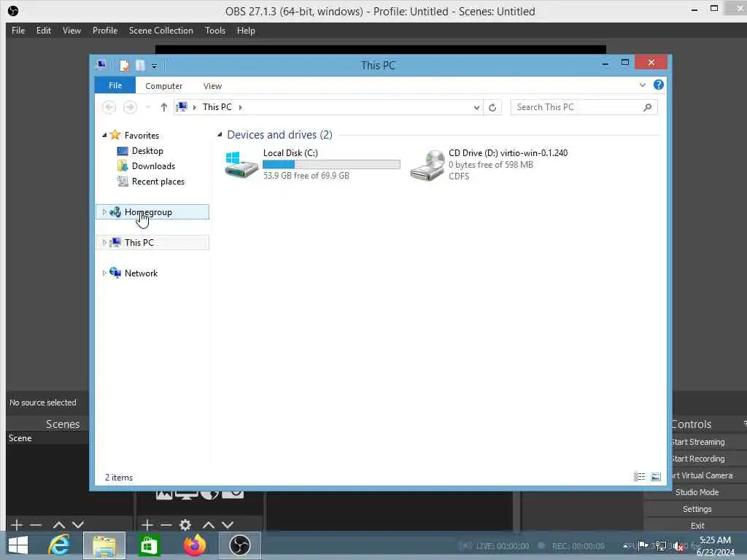Open the address bar history dropdown
The height and width of the screenshot is (560, 747).
[x=476, y=108]
